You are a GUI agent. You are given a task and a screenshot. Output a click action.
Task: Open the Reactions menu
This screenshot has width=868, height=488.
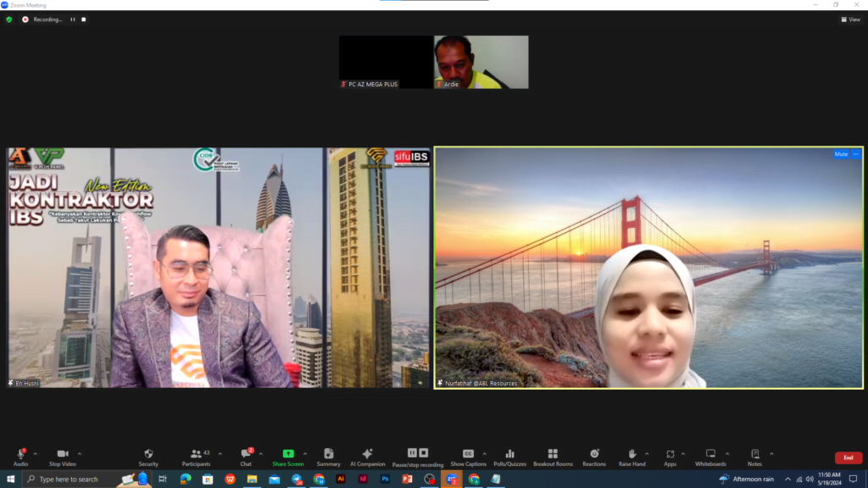[594, 454]
